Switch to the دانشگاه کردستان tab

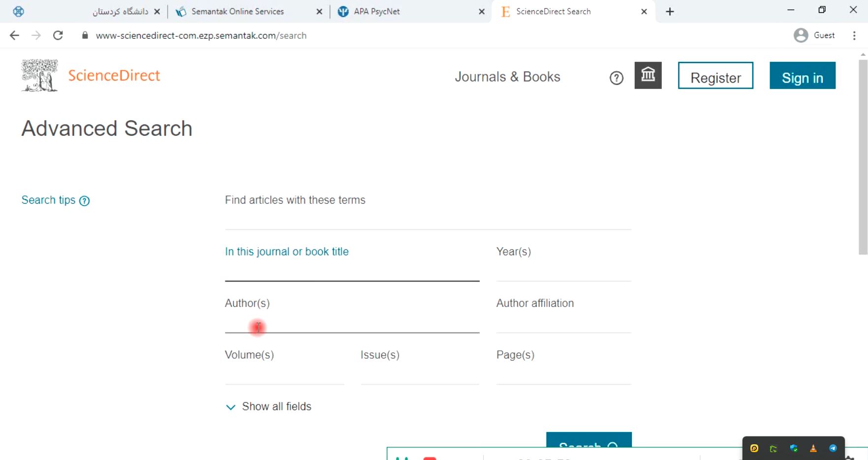pyautogui.click(x=121, y=11)
